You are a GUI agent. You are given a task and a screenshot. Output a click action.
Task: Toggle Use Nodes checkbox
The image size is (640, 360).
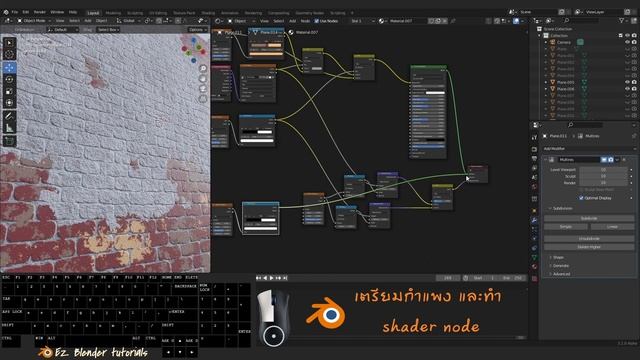(316, 21)
